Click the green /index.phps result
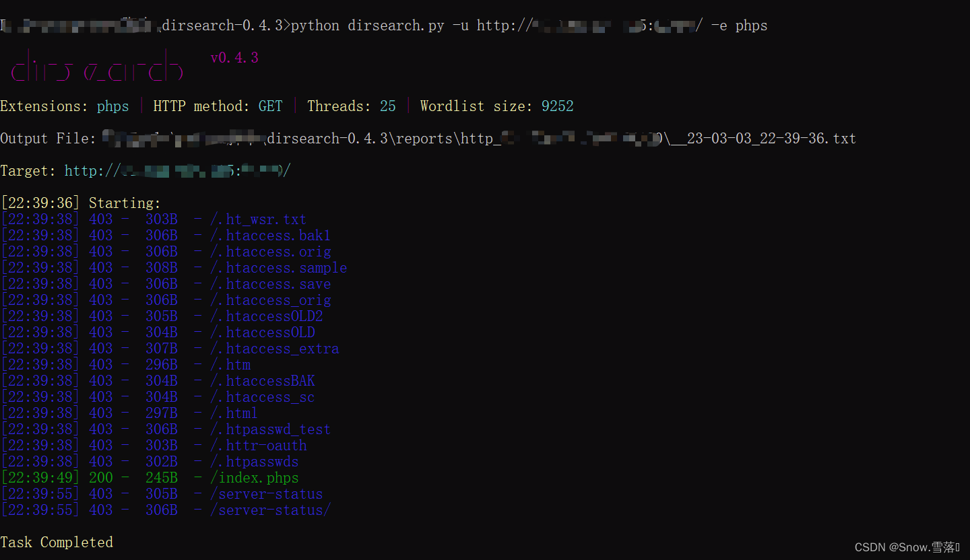970x560 pixels. point(255,478)
